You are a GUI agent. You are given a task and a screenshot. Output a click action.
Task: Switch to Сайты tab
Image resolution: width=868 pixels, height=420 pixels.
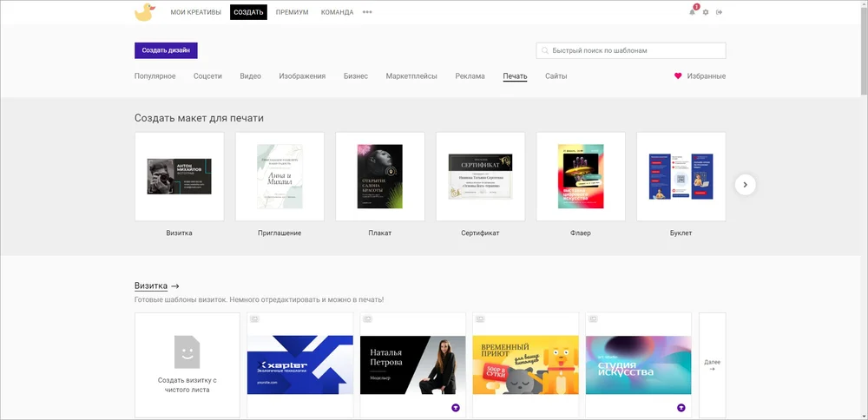point(556,76)
